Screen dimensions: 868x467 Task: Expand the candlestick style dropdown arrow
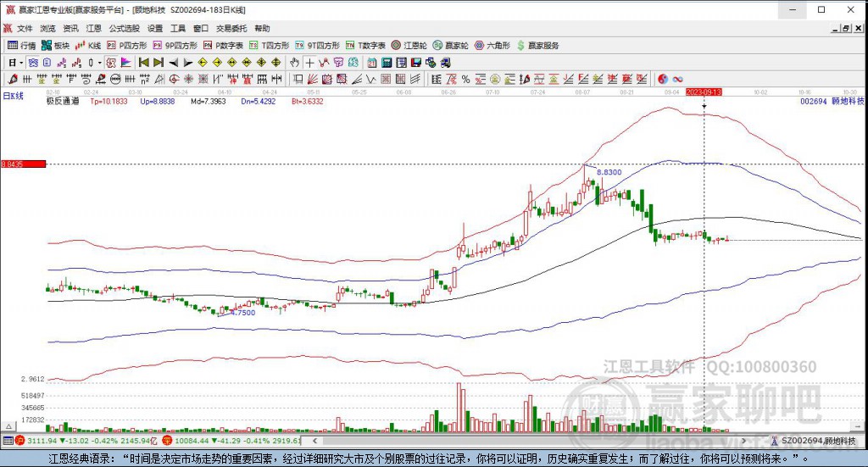100,63
